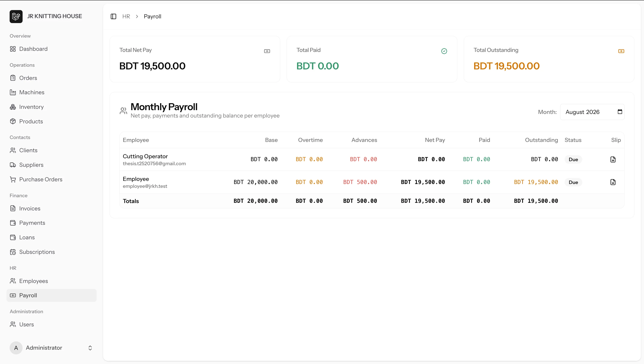Click the Invoices document icon
The width and height of the screenshot is (644, 364).
pyautogui.click(x=13, y=208)
